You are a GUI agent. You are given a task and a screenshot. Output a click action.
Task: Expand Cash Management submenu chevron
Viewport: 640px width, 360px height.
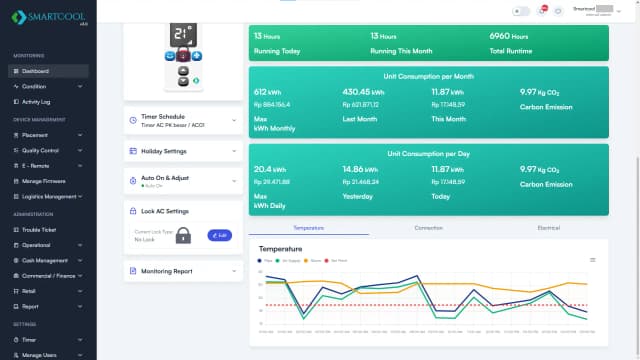coord(80,260)
